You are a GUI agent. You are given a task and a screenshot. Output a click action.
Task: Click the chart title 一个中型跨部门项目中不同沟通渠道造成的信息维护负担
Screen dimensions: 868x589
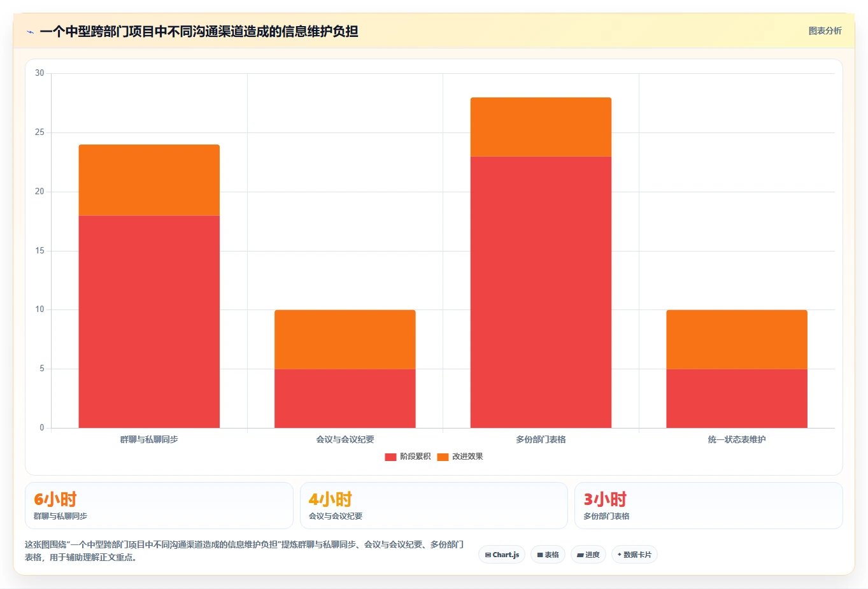coord(199,31)
